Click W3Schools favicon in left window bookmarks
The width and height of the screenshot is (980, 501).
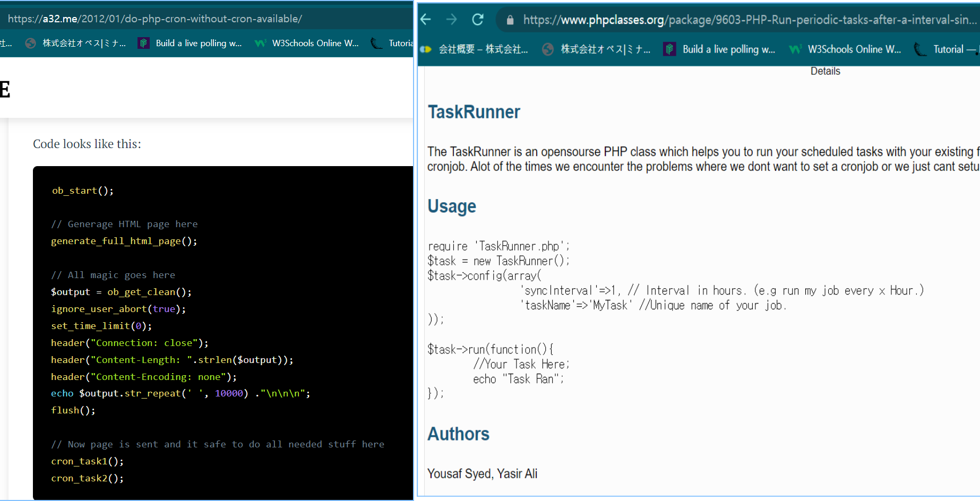pyautogui.click(x=260, y=44)
